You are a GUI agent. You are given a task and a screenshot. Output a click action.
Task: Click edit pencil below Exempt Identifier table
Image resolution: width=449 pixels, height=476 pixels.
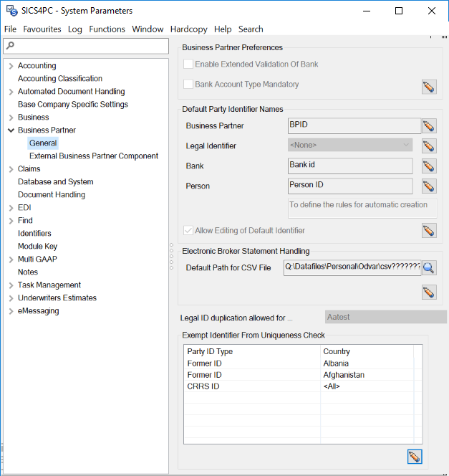[x=414, y=457]
